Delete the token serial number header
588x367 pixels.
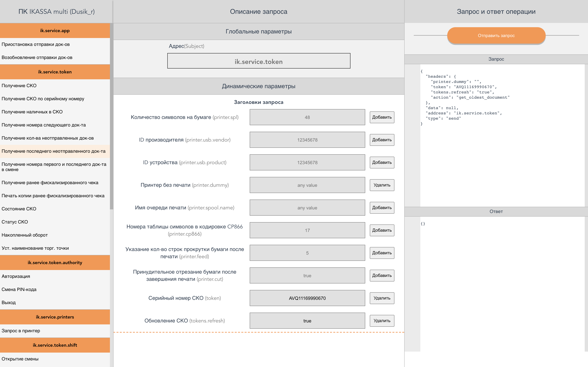pyautogui.click(x=382, y=298)
